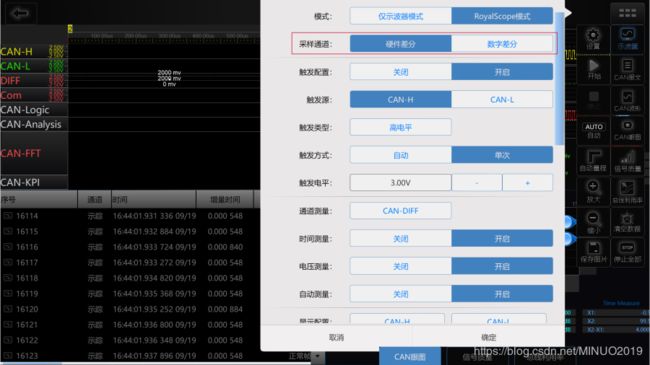The width and height of the screenshot is (650, 365).
Task: Open the 设置 settings gear icon
Action: point(593,39)
